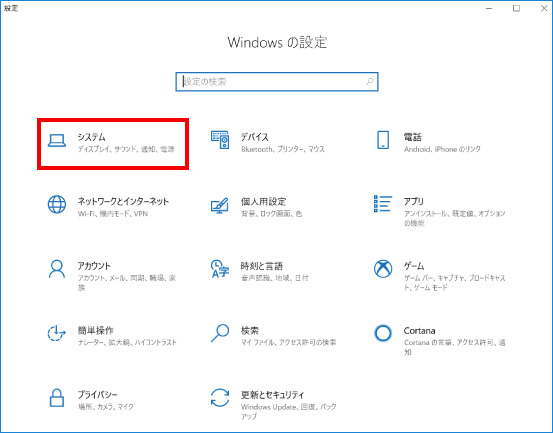
Task: Maximize the 設定 window
Action: (516, 8)
